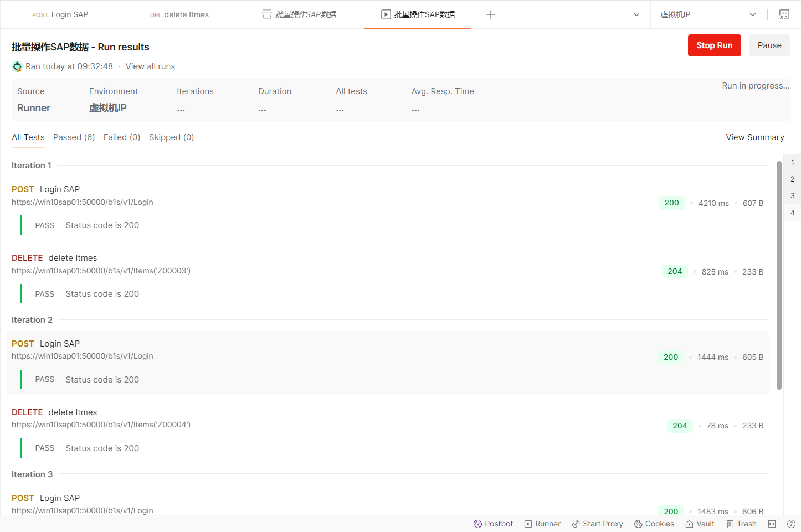Click the 605 B response size
Image resolution: width=801 pixels, height=532 pixels.
(753, 357)
